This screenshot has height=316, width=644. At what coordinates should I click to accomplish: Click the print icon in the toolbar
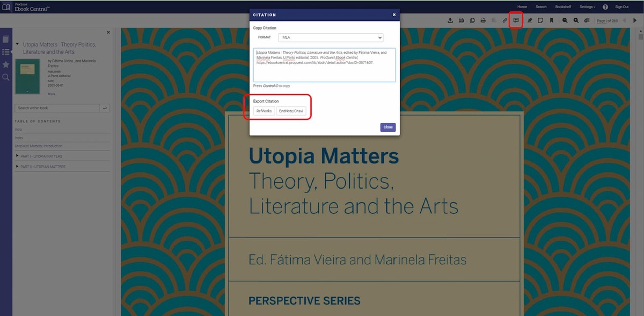click(x=483, y=20)
